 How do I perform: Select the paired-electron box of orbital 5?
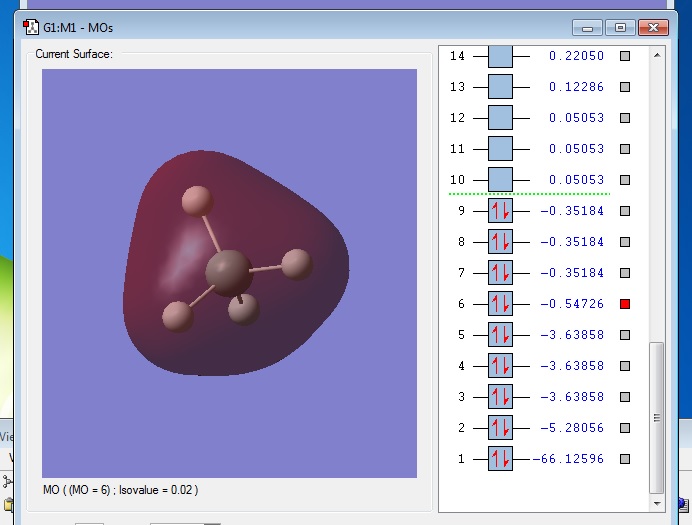pos(500,335)
